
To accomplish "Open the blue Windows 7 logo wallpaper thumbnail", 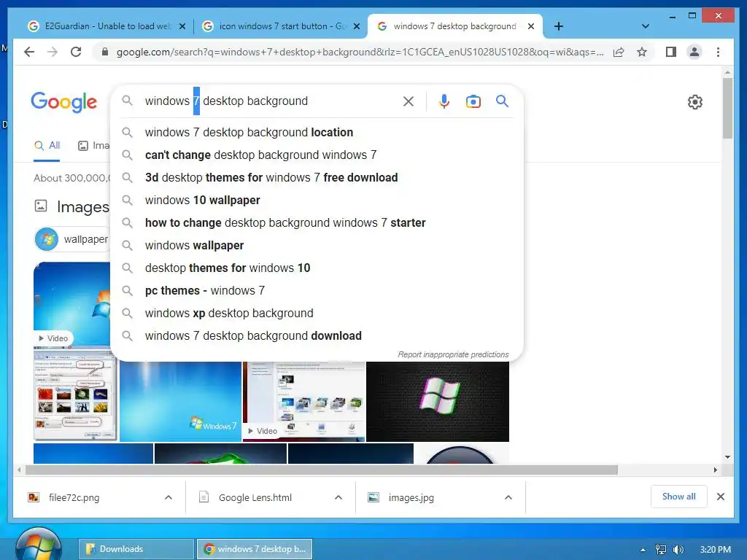I will (x=181, y=402).
